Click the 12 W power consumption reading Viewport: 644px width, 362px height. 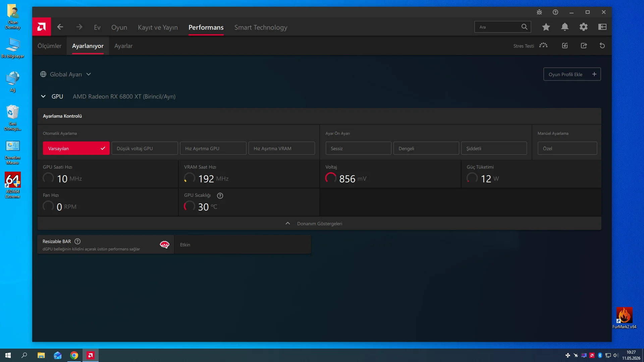pyautogui.click(x=490, y=179)
